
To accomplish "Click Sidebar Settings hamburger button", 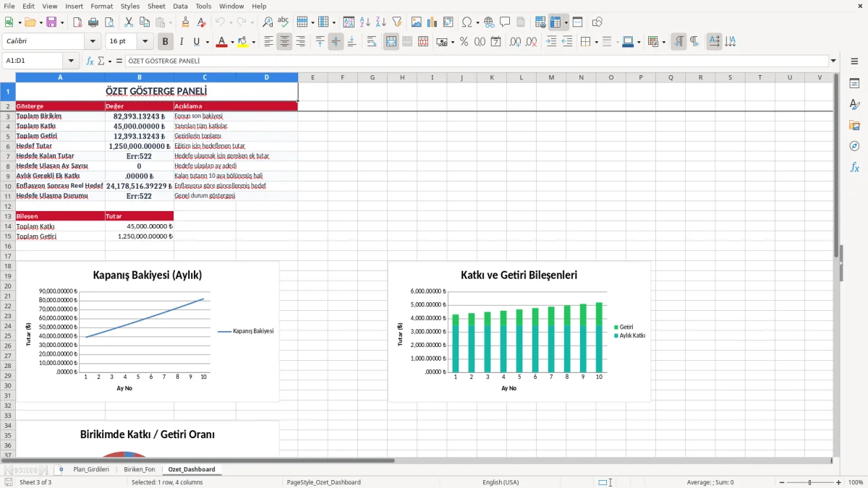I will tap(854, 61).
